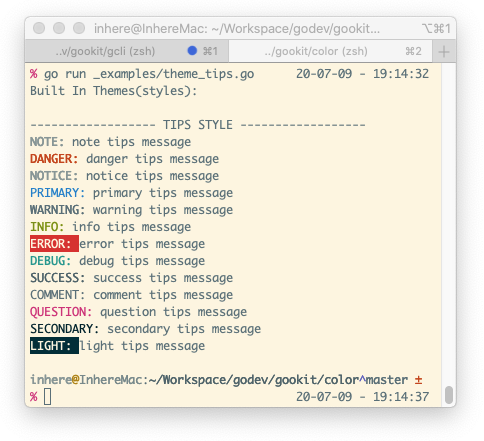
Task: Click the blue 'PRIMARY:' label
Action: point(58,193)
